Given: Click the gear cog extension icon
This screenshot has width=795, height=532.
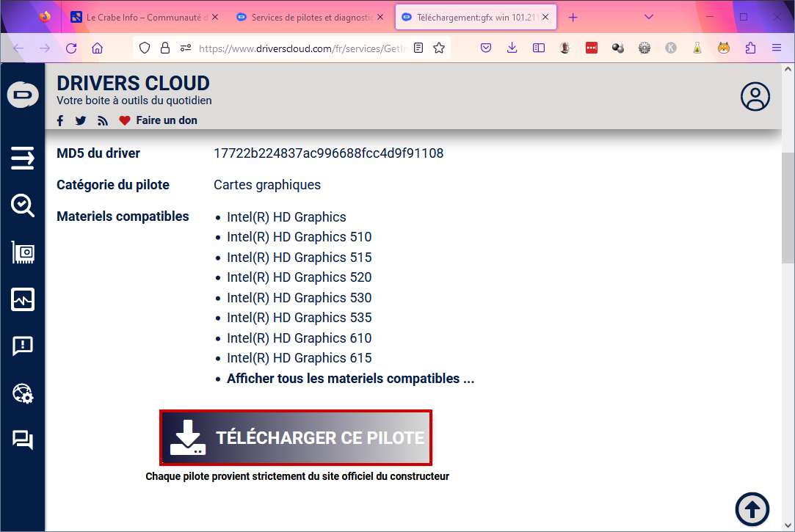Looking at the screenshot, I should click(645, 48).
